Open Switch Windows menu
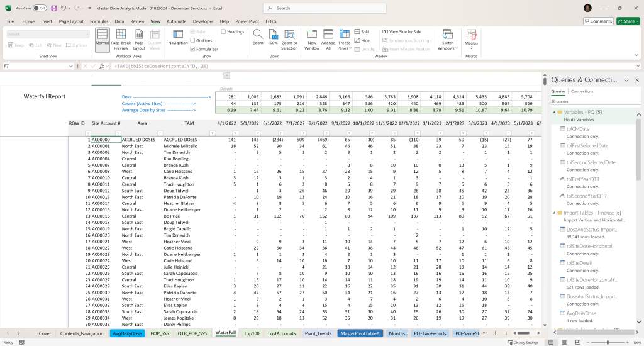 tap(448, 40)
